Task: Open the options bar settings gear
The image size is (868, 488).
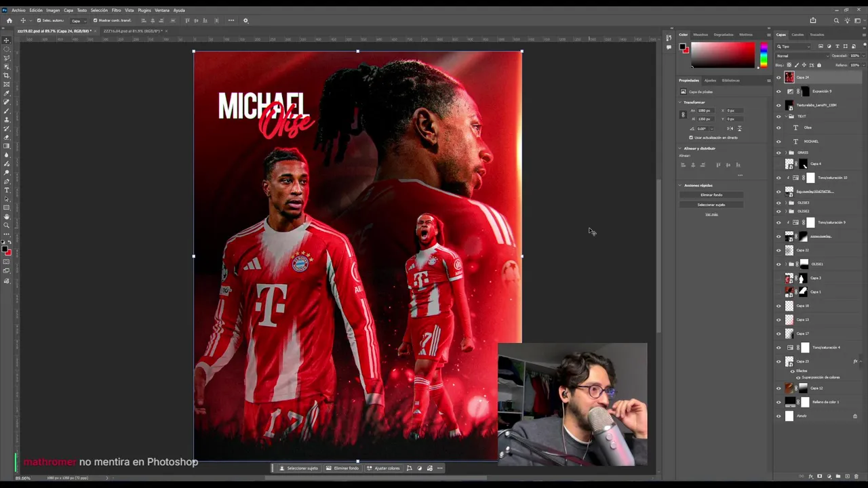Action: pyautogui.click(x=245, y=20)
